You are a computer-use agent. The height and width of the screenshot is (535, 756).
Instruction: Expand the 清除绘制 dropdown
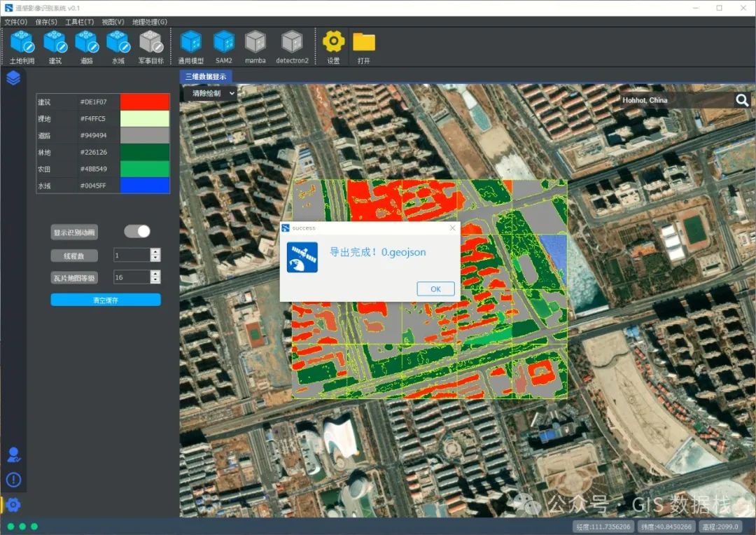(210, 93)
